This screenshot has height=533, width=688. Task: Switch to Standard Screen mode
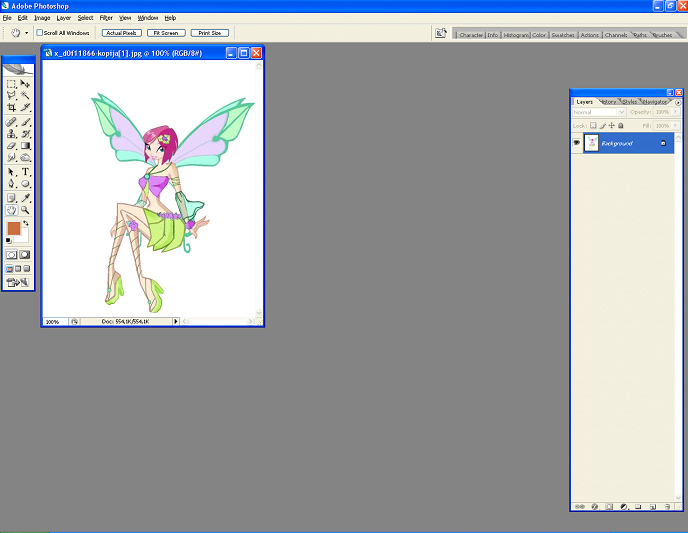coord(9,268)
